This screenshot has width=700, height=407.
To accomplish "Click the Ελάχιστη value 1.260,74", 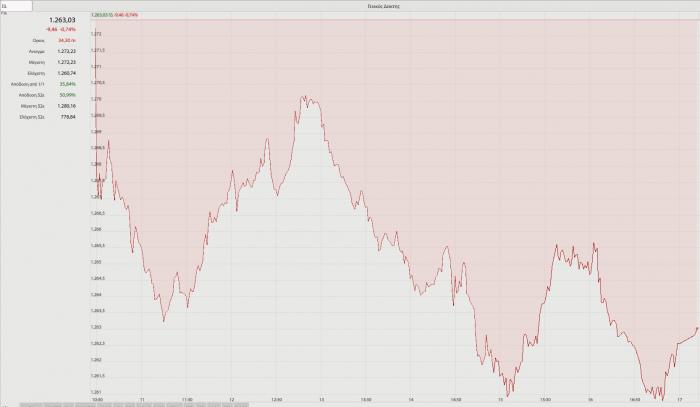I will (65, 72).
